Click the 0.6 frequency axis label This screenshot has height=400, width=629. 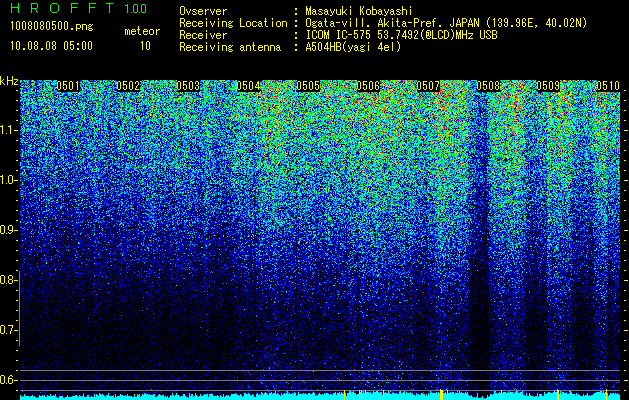[x=7, y=380]
